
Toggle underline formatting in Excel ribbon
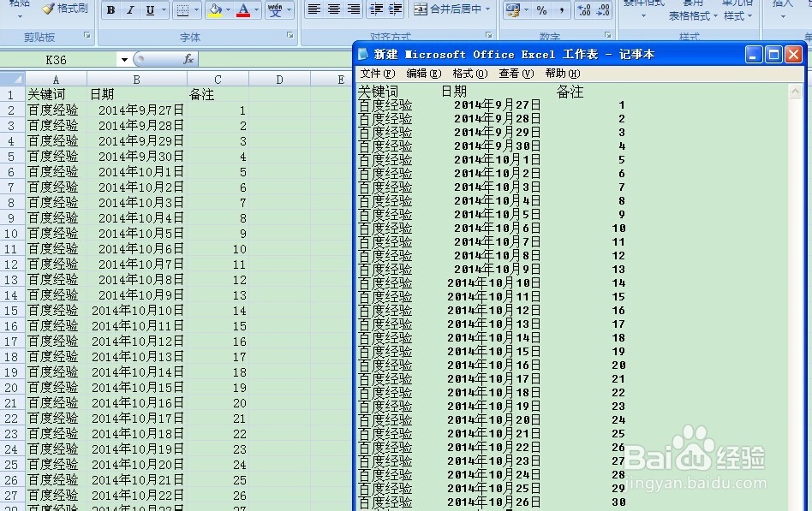(150, 9)
